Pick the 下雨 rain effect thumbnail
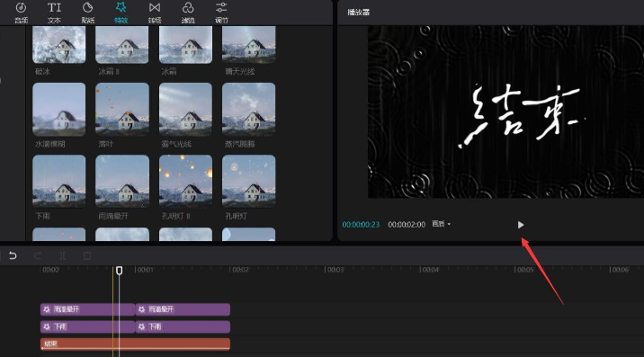The image size is (644, 357). point(59,181)
